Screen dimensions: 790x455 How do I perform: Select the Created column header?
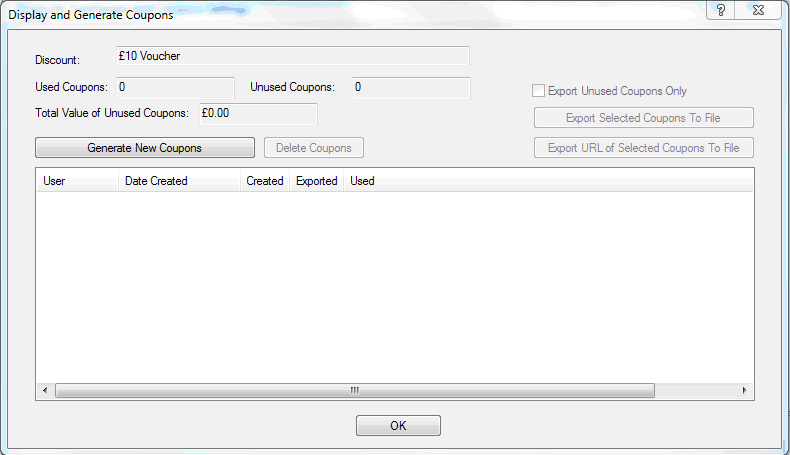pyautogui.click(x=265, y=181)
